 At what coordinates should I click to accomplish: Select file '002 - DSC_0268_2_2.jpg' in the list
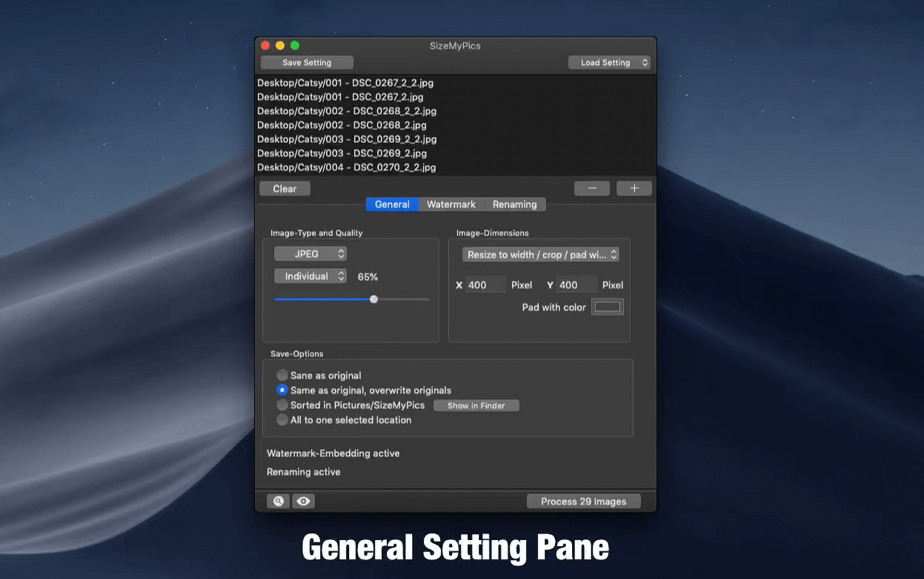click(x=347, y=111)
